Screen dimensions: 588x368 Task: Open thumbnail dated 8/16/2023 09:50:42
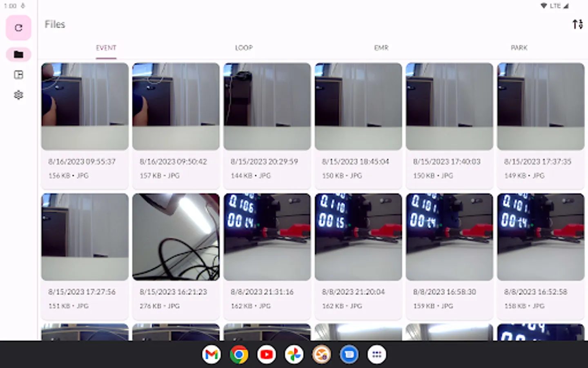pyautogui.click(x=176, y=106)
